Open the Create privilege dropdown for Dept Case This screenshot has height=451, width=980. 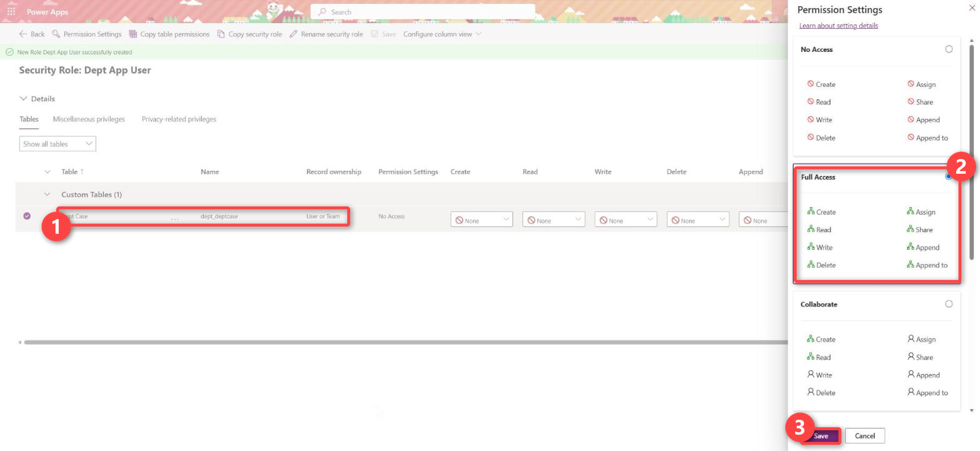click(481, 220)
